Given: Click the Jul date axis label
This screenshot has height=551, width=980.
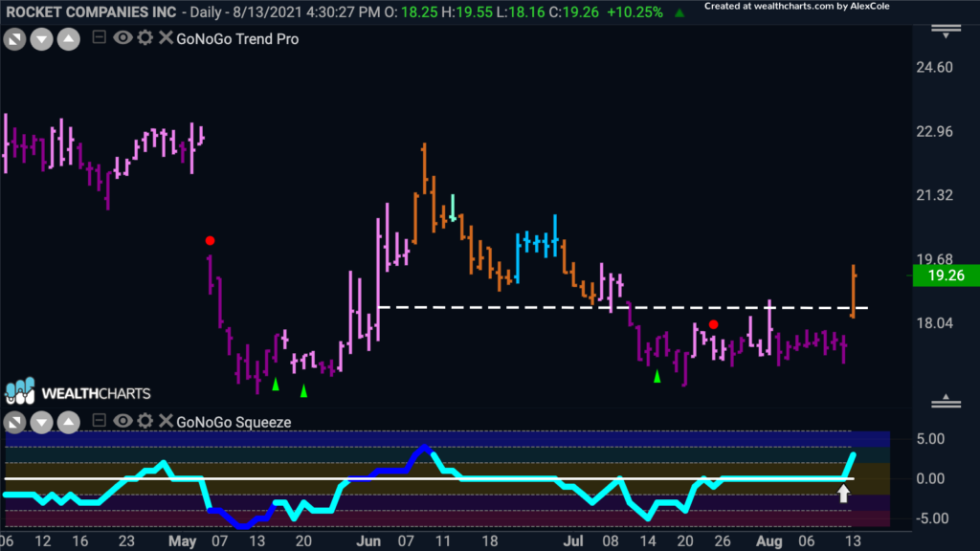Looking at the screenshot, I should click(573, 541).
